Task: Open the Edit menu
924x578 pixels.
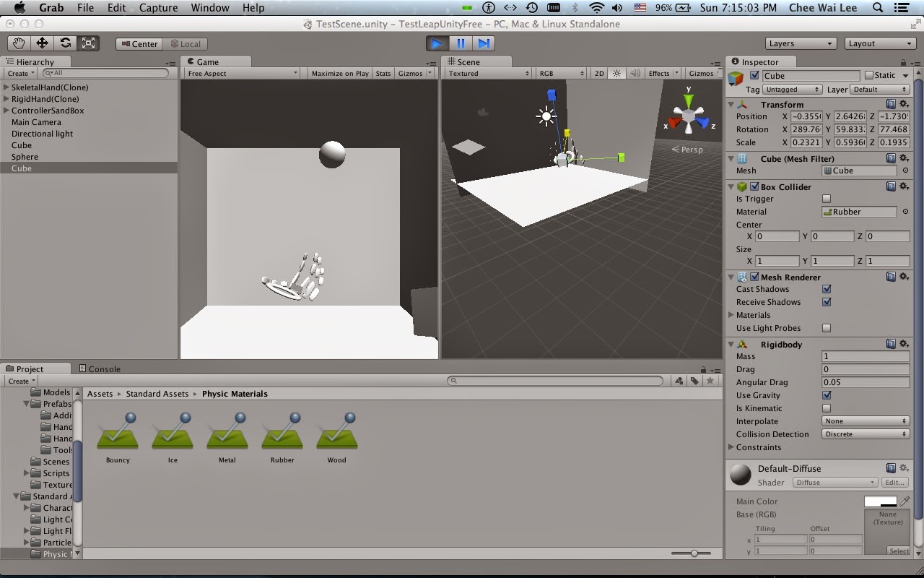Action: tap(116, 8)
